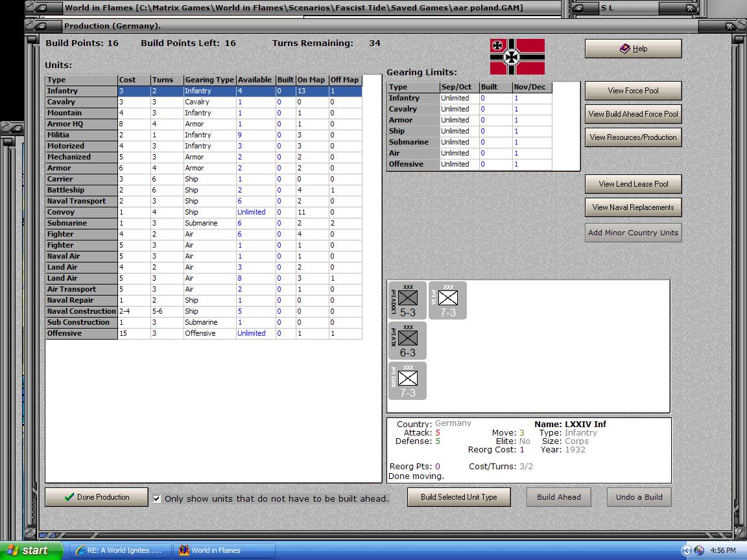Click View Lend Lease Pool
The image size is (747, 560).
(x=633, y=184)
